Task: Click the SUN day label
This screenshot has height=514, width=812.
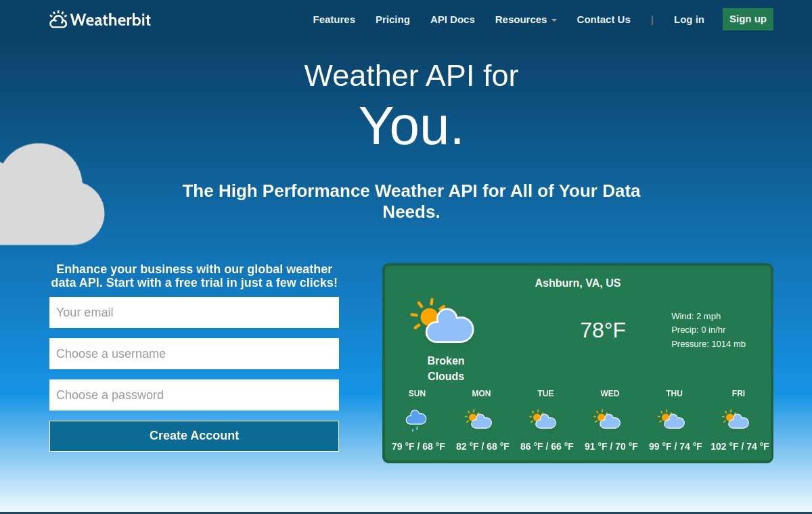Action: point(417,394)
